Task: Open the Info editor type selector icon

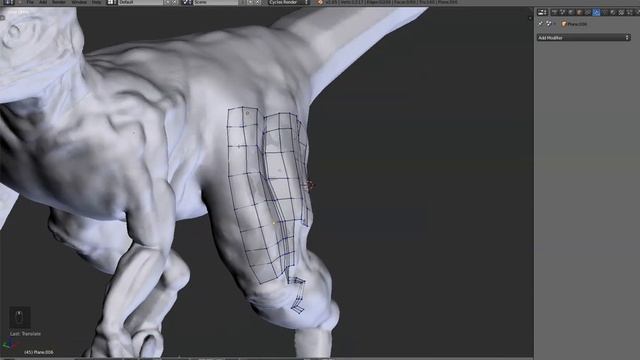Action: click(x=8, y=2)
